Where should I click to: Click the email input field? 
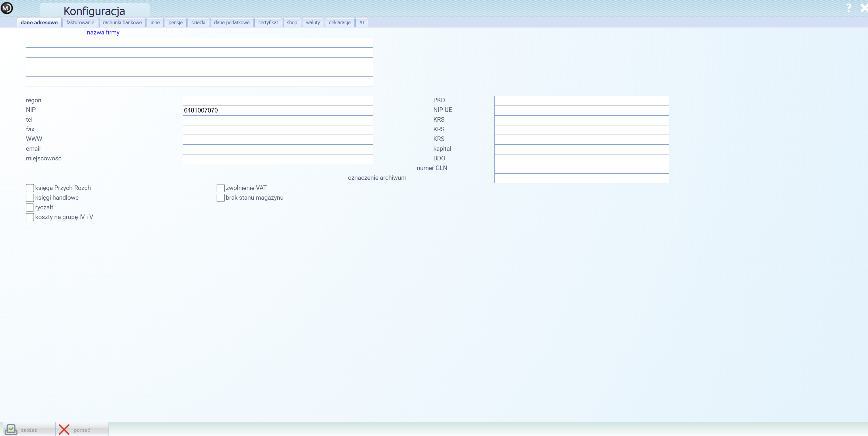(x=278, y=149)
